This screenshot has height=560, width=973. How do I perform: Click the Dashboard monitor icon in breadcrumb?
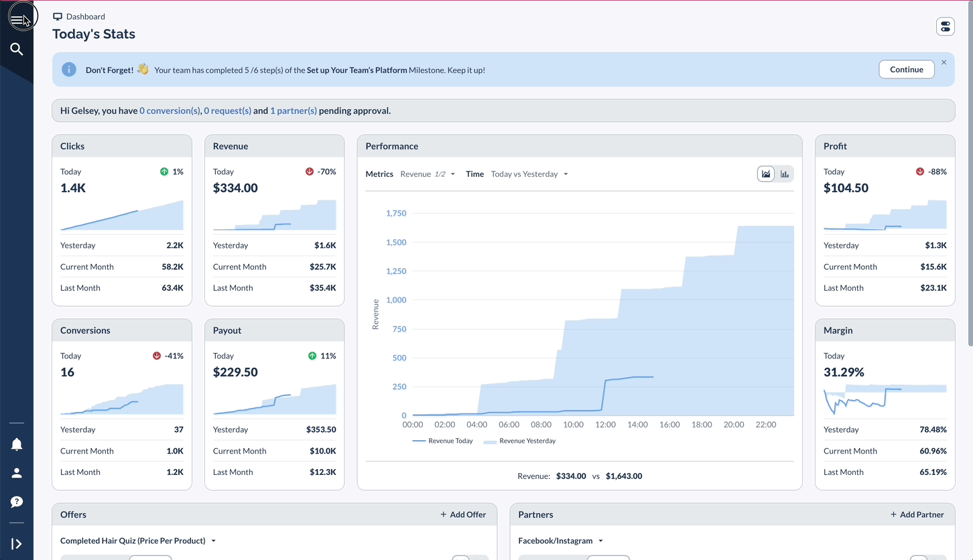click(58, 17)
